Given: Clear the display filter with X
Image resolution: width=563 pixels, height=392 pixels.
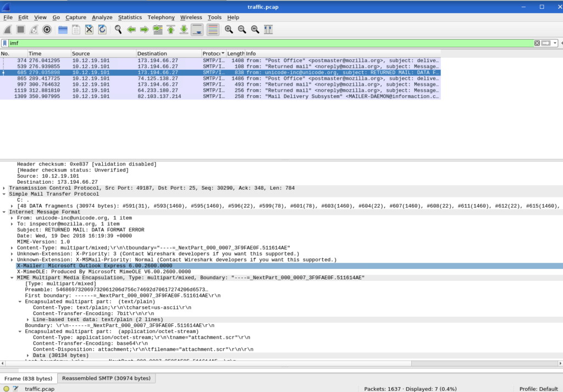Looking at the screenshot, I should coord(537,43).
